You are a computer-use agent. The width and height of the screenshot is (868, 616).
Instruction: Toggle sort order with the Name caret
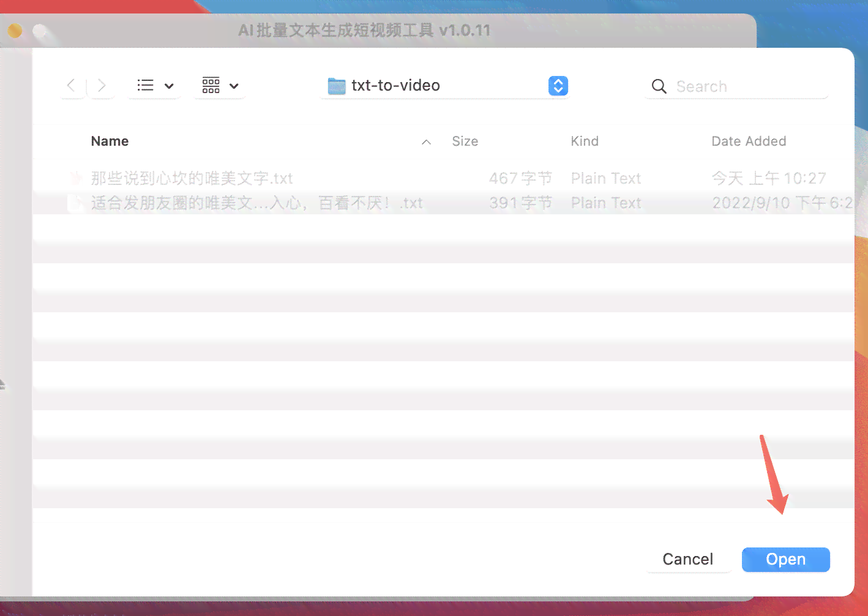pyautogui.click(x=427, y=142)
